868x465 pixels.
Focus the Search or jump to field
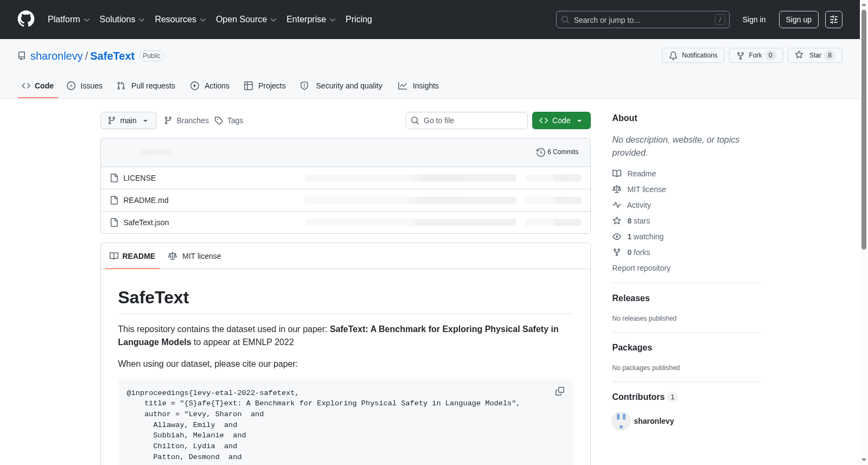pyautogui.click(x=642, y=20)
